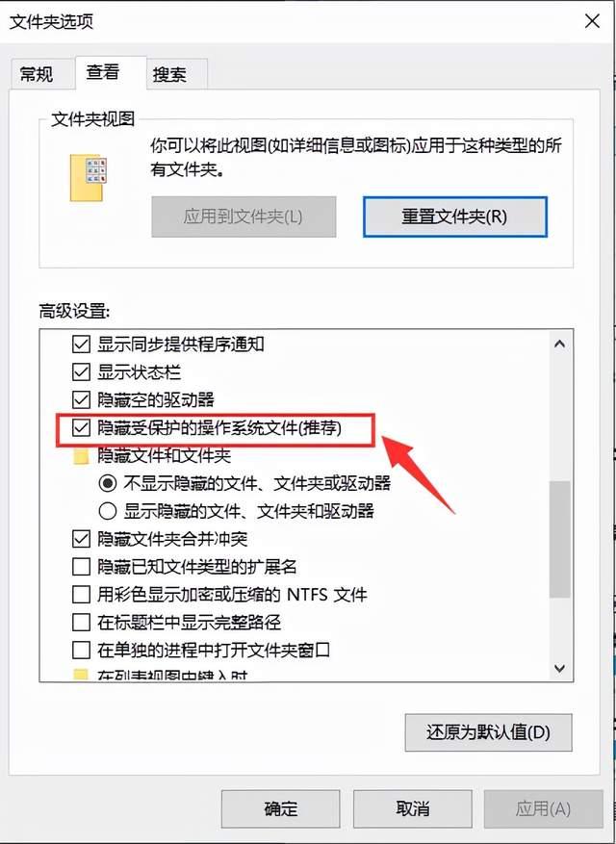Viewport: 616px width, 844px height.
Task: Select 显示隐藏的文件、文件夹和驱动器 radio button
Action: (108, 511)
